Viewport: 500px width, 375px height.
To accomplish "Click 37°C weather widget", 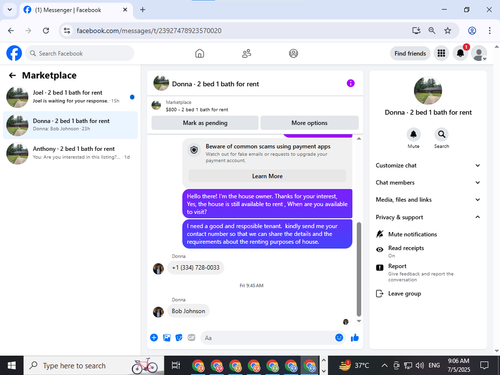I will (354, 366).
